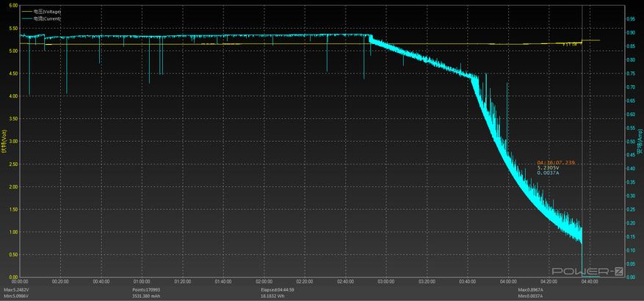Screen dimensions: 644x301
Task: Click the 5.00 mark on Volt axis
Action: pyautogui.click(x=12, y=51)
